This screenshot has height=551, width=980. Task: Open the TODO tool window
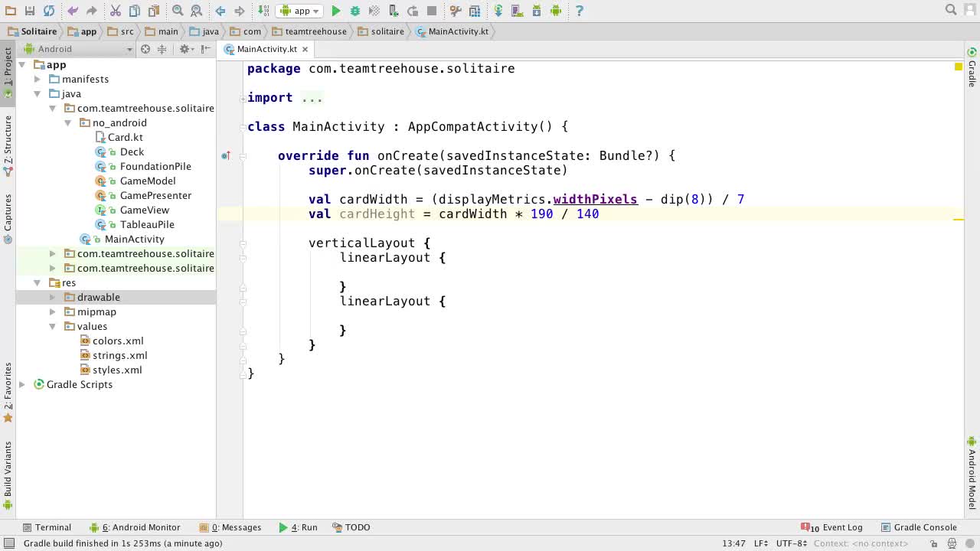tap(351, 527)
